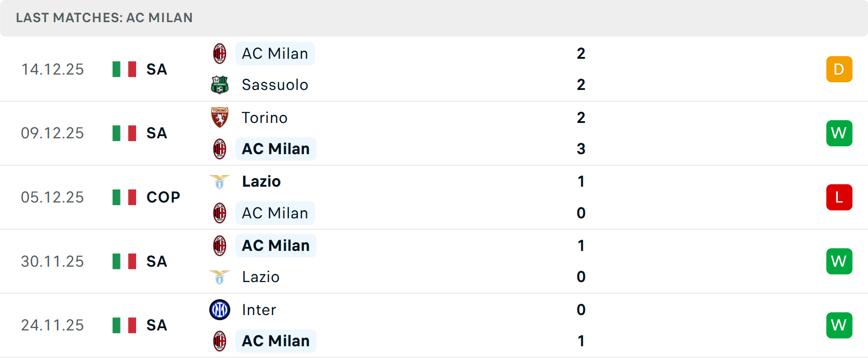Viewport: 868px width, 358px height.
Task: Click W badge for Torino match
Action: [x=839, y=133]
